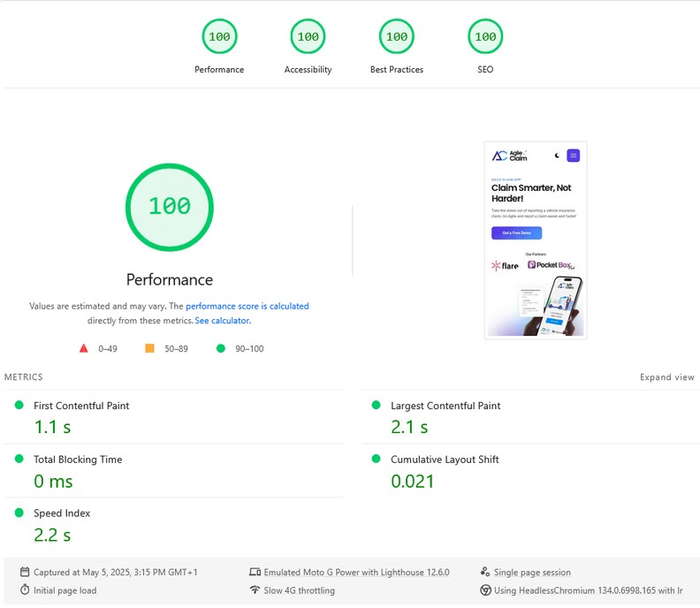Click the large 100 Performance gauge
This screenshot has width=700, height=608.
tap(170, 207)
